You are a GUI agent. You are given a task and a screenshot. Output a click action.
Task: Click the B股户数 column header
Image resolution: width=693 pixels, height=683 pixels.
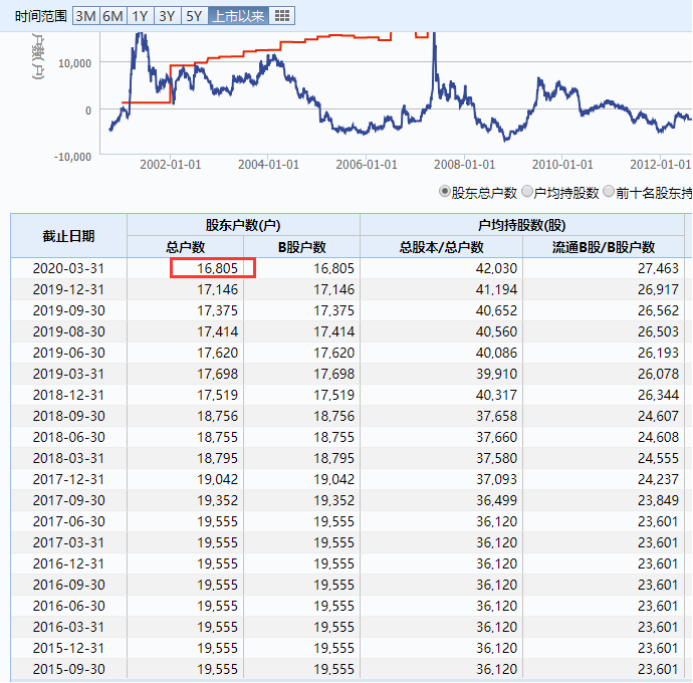pyautogui.click(x=302, y=247)
